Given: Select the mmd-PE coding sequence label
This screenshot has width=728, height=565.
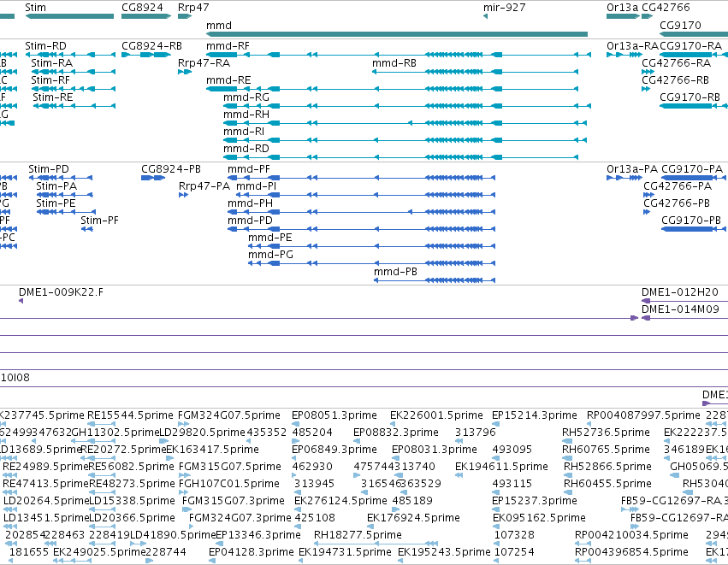Looking at the screenshot, I should click(x=269, y=238).
